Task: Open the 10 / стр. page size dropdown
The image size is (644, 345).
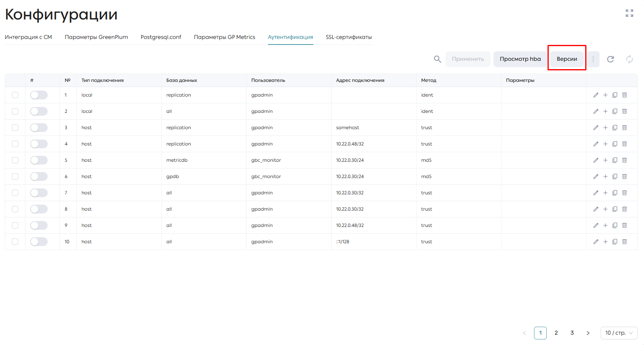Action: click(619, 333)
